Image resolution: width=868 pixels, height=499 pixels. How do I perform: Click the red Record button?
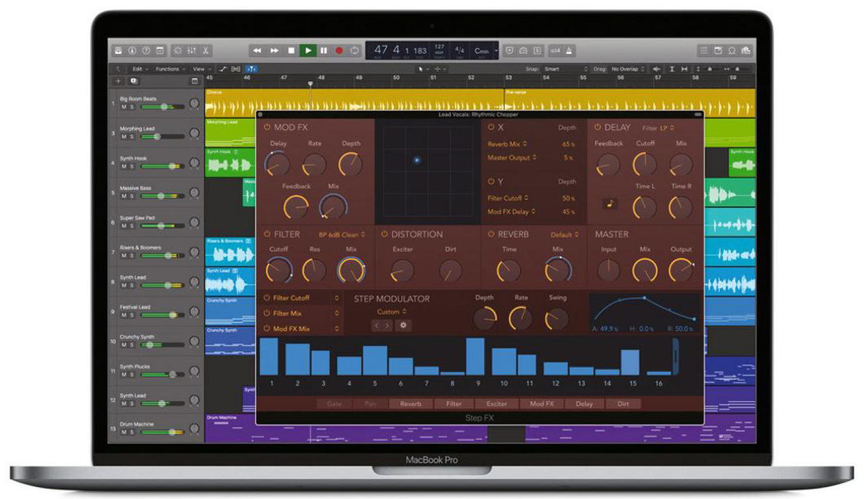click(339, 50)
